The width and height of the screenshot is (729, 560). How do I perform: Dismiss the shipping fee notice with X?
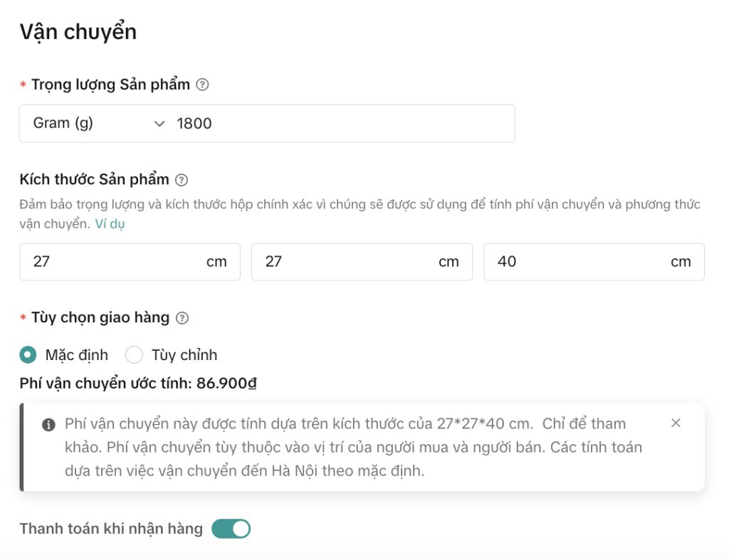coord(676,423)
